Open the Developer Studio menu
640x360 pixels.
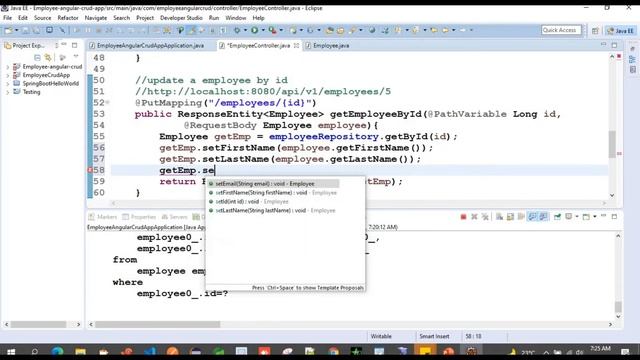(x=181, y=18)
